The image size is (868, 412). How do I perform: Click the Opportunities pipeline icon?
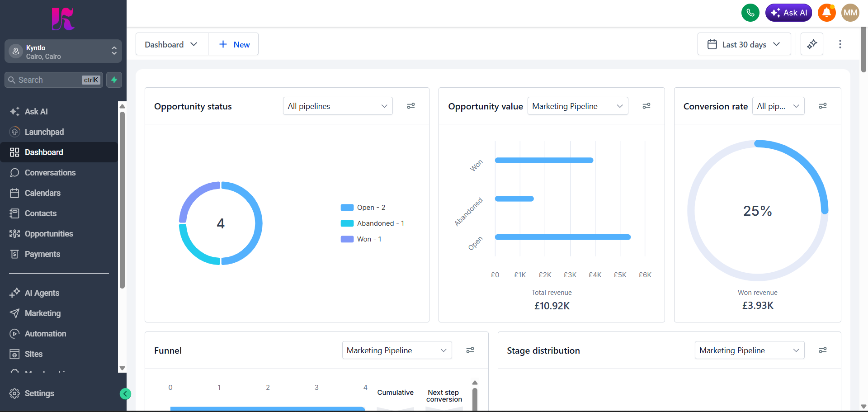(x=14, y=233)
